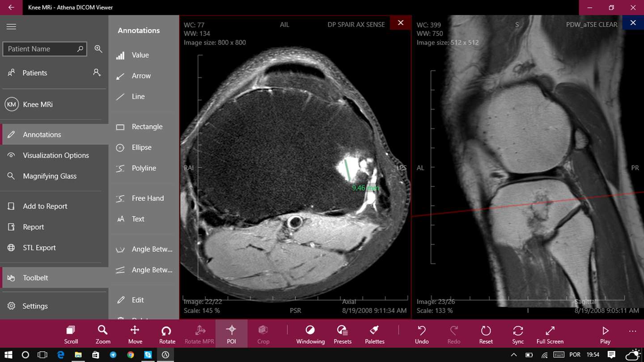
Task: Open Visualization Options
Action: 54,155
